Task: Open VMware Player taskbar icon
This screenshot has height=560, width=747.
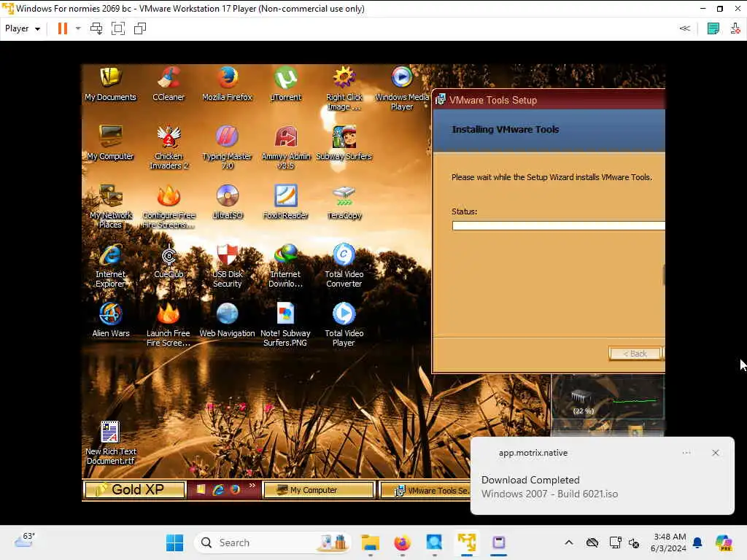Action: point(467,542)
